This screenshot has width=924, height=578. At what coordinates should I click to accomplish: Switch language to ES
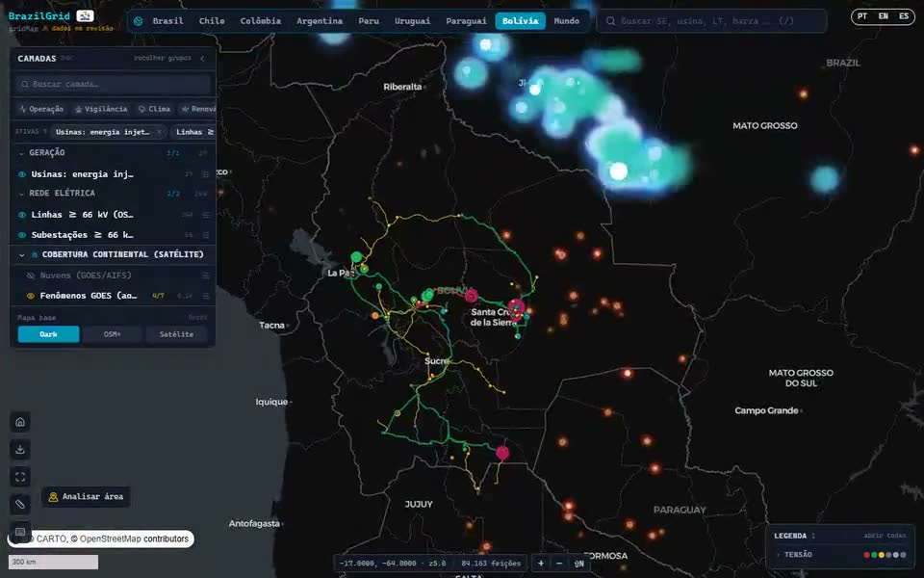click(x=904, y=16)
